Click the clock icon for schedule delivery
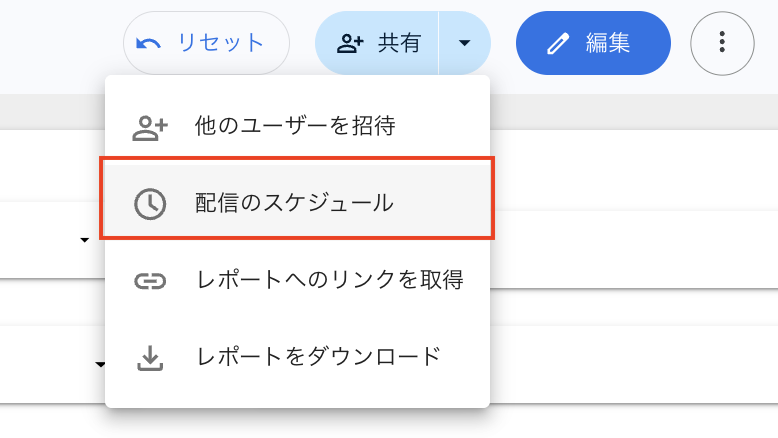Viewport: 778px width, 438px height. pyautogui.click(x=150, y=203)
